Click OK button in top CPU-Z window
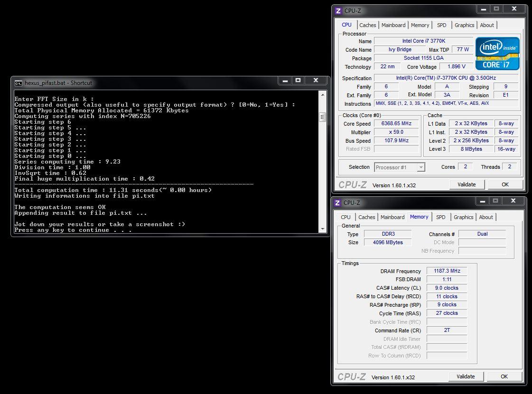This screenshot has height=394, width=532. coord(505,184)
